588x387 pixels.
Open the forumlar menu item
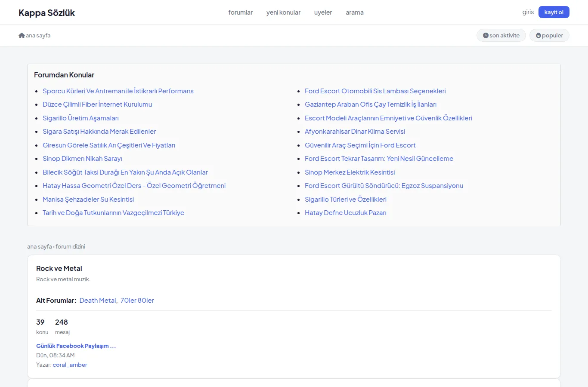241,12
